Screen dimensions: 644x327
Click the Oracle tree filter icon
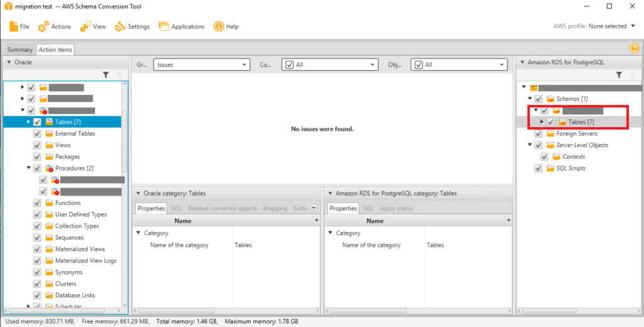point(106,75)
